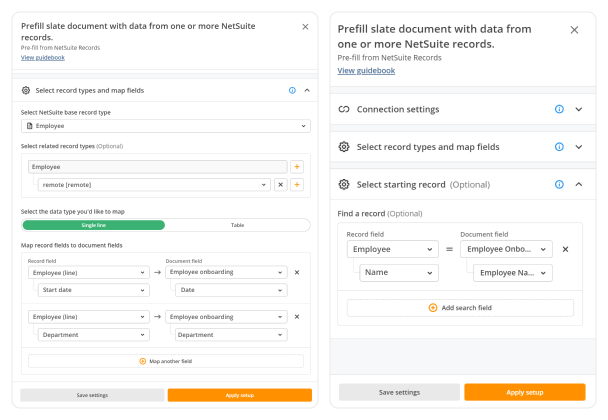Click gear icon beside Select starting record
608x420 pixels.
344,185
